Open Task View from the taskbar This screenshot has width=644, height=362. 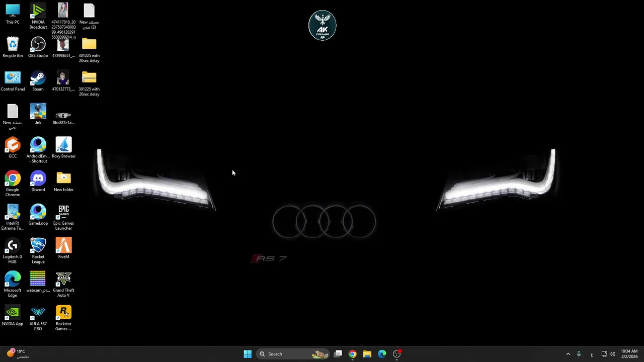click(x=338, y=354)
